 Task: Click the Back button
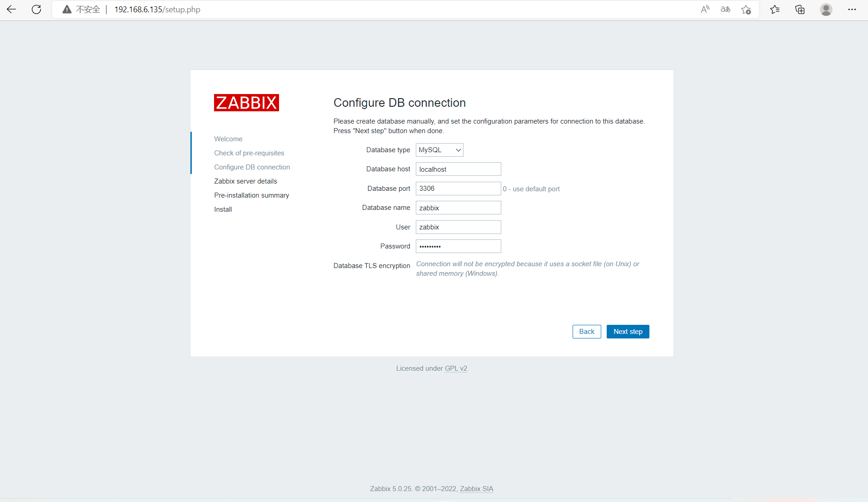pos(586,332)
